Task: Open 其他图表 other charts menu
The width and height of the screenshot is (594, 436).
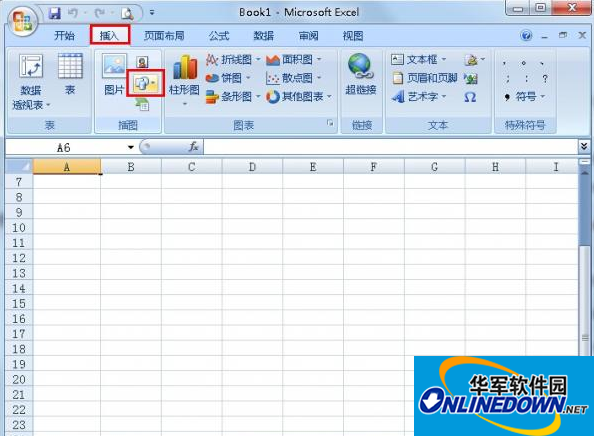Action: click(299, 97)
